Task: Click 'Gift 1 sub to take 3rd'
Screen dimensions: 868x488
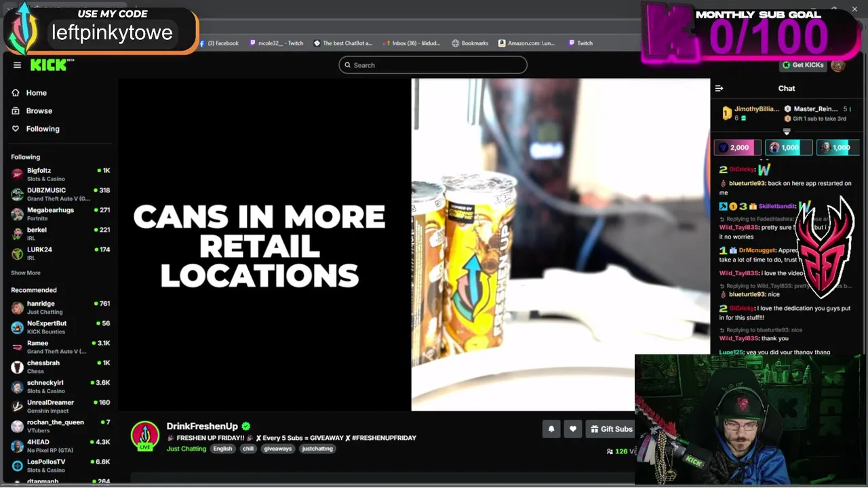Action: (x=819, y=119)
